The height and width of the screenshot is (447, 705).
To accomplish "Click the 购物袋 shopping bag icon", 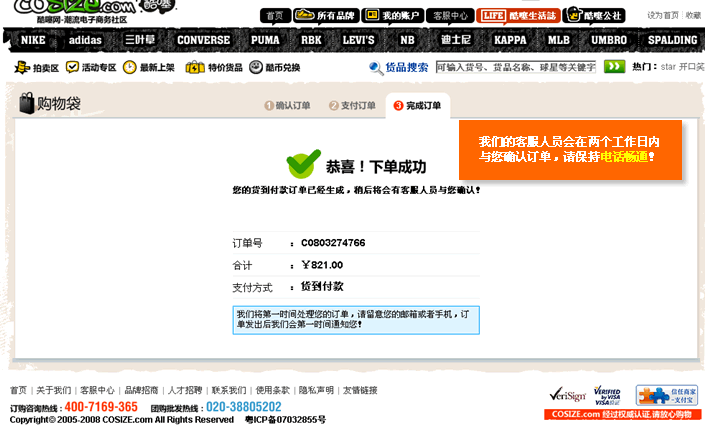I will (27, 103).
